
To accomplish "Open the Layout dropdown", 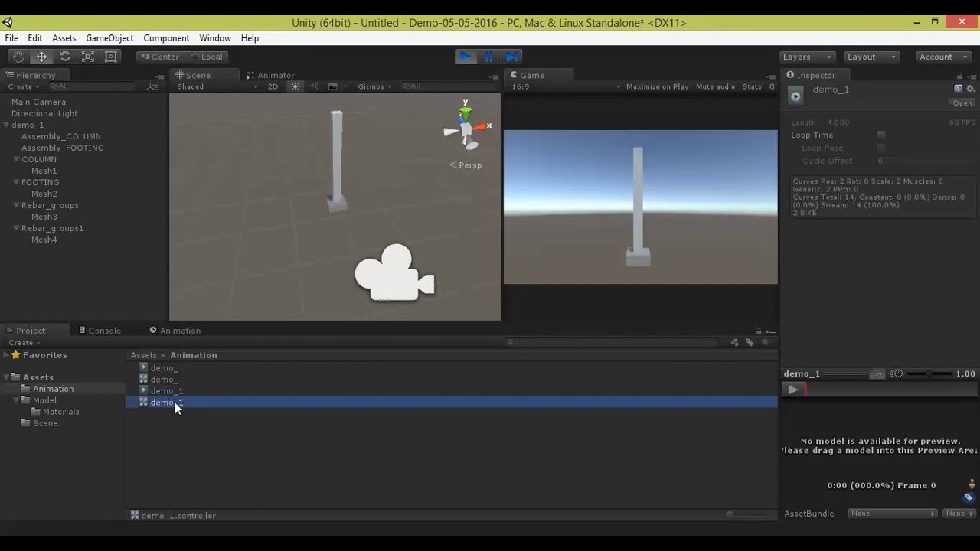I will click(871, 57).
